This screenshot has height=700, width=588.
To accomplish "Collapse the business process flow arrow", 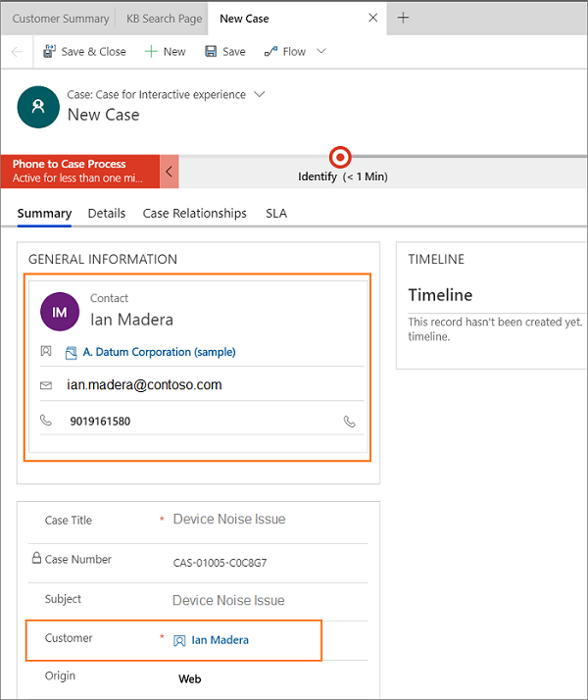I will pos(170,172).
